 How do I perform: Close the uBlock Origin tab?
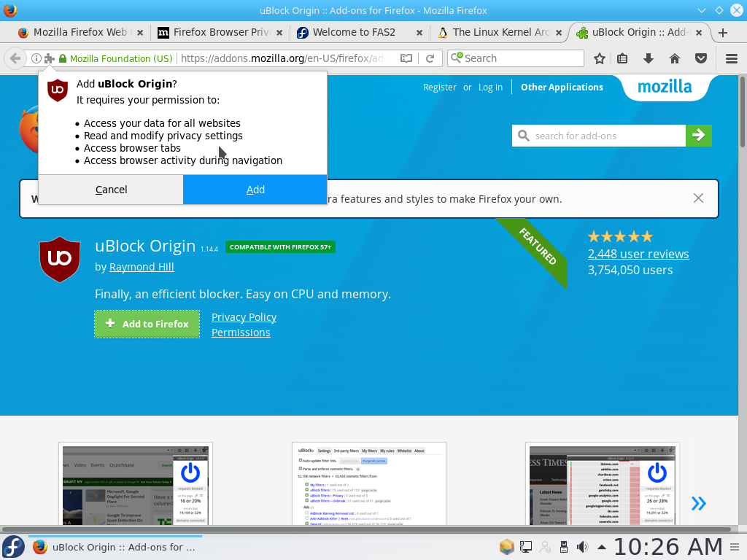click(699, 33)
